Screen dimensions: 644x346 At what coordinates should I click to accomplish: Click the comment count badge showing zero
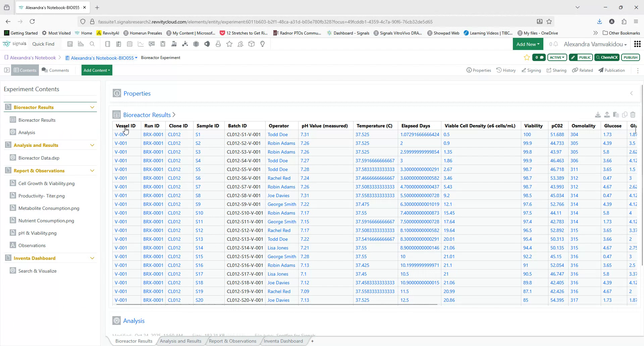click(x=539, y=57)
